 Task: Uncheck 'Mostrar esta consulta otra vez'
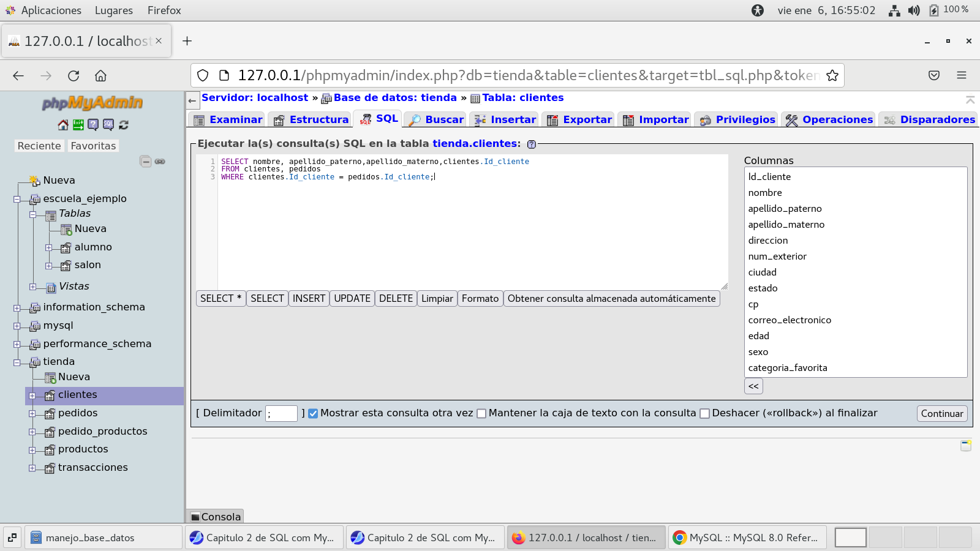(313, 413)
